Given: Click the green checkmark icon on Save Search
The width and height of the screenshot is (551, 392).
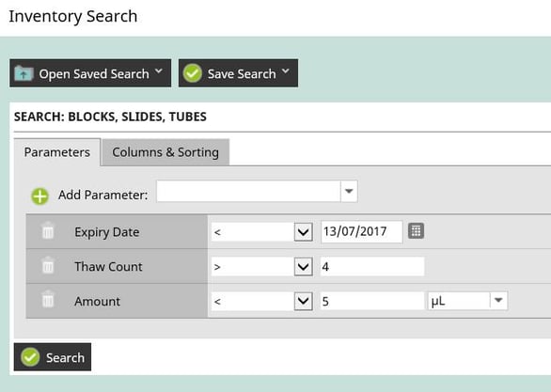Looking at the screenshot, I should [x=192, y=73].
